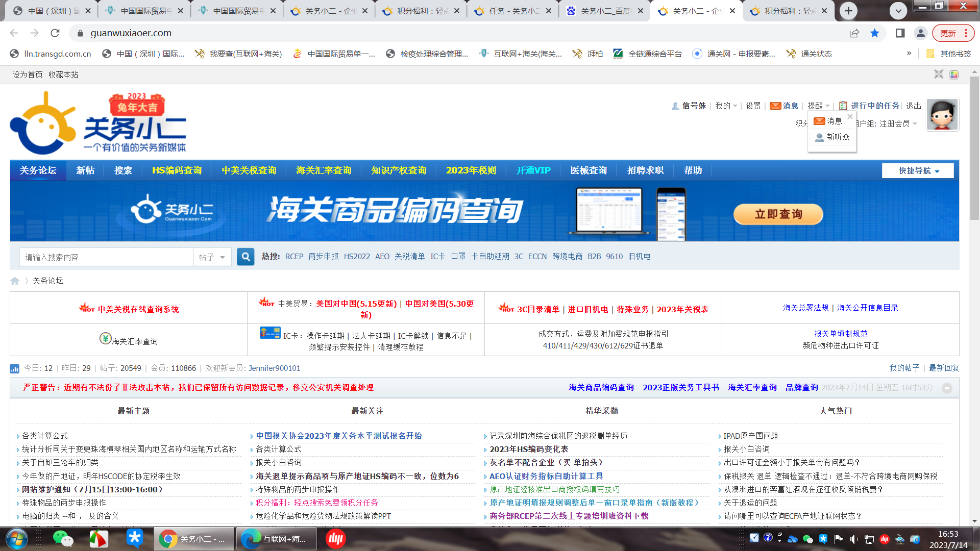The image size is (980, 551).
Task: Click the browser back arrow
Action: [14, 33]
